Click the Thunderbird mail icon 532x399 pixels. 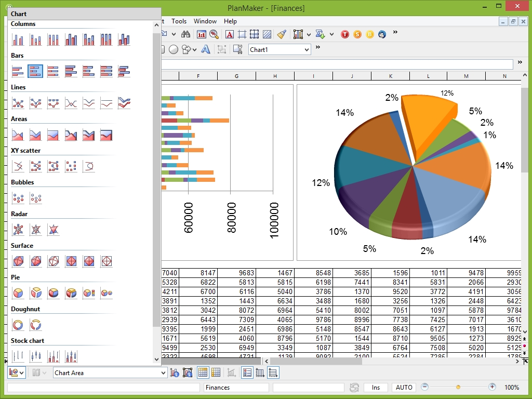coord(382,34)
